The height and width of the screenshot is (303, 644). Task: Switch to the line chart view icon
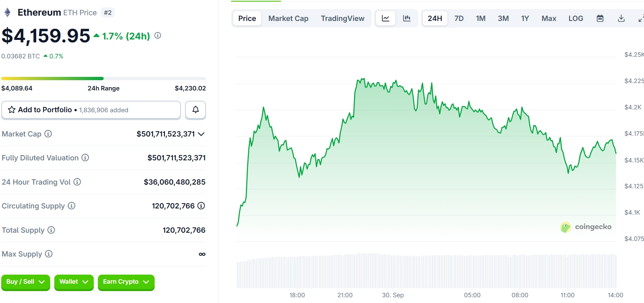pyautogui.click(x=385, y=19)
